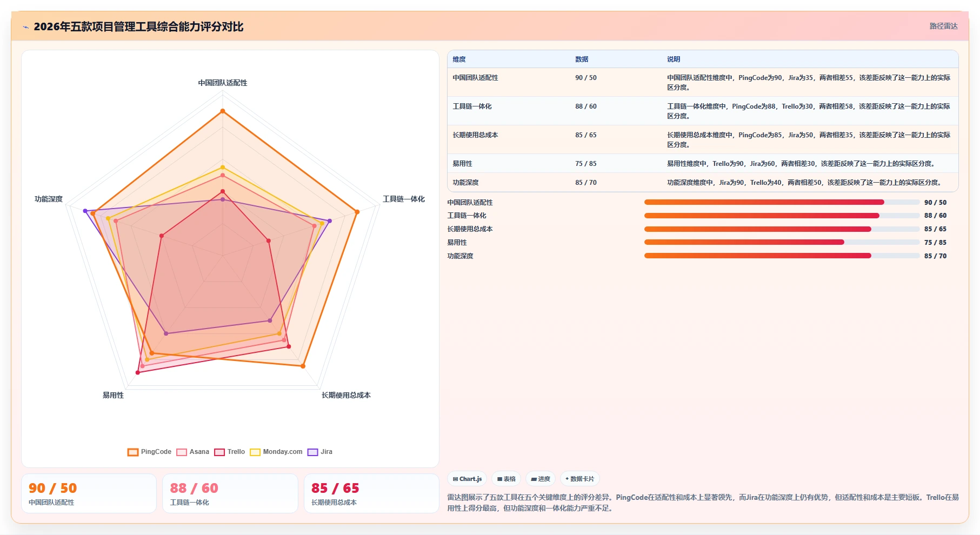The image size is (980, 535).
Task: Toggle the Monday.com series via its legend label
Action: tap(282, 452)
